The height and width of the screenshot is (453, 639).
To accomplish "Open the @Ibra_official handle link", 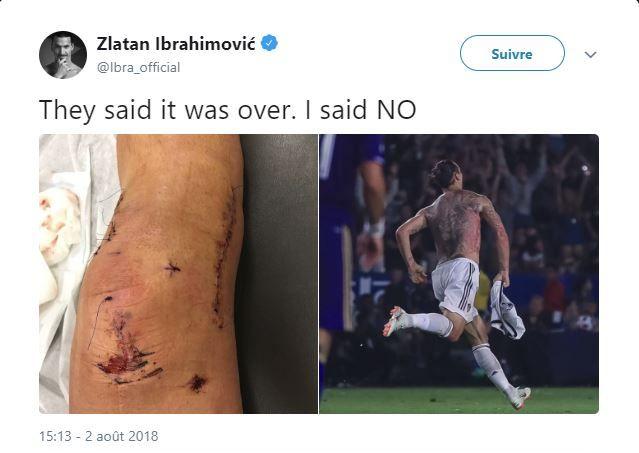I will coord(138,67).
